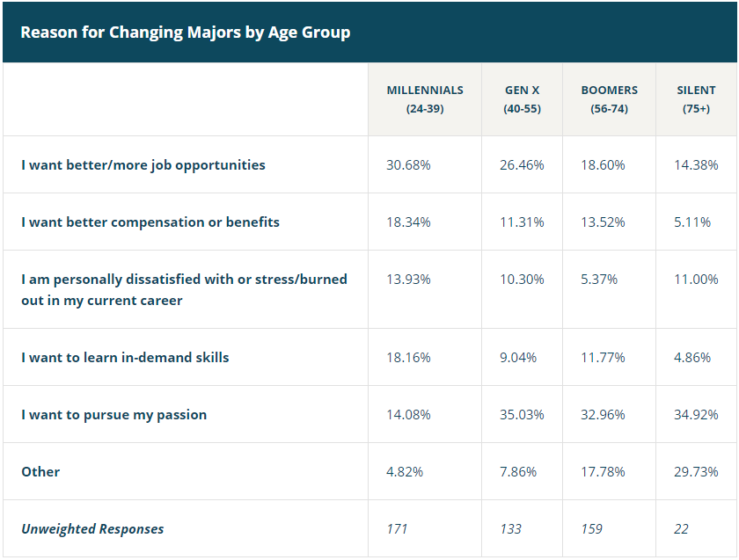This screenshot has height=560, width=739.
Task: Click the 'I want to learn in-demand skills' label
Action: [x=125, y=357]
